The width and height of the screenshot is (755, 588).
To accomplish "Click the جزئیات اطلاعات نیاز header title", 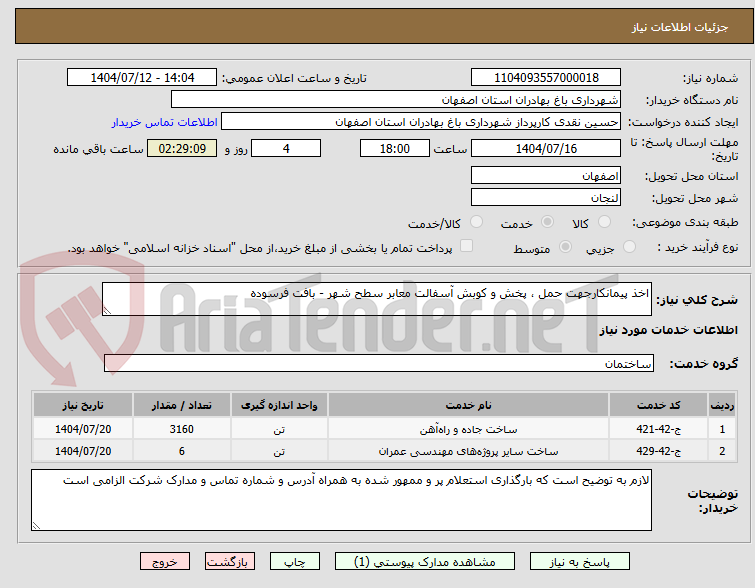I will coord(679,27).
